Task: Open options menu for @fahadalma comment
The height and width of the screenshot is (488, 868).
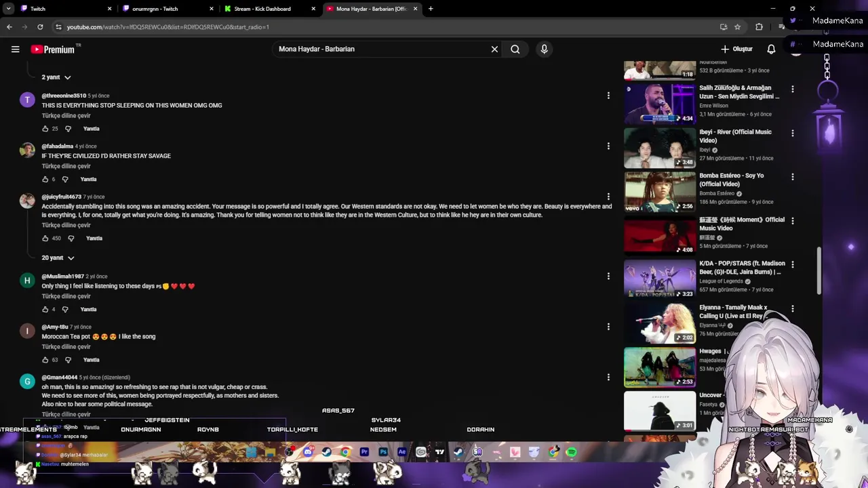Action: (x=608, y=146)
